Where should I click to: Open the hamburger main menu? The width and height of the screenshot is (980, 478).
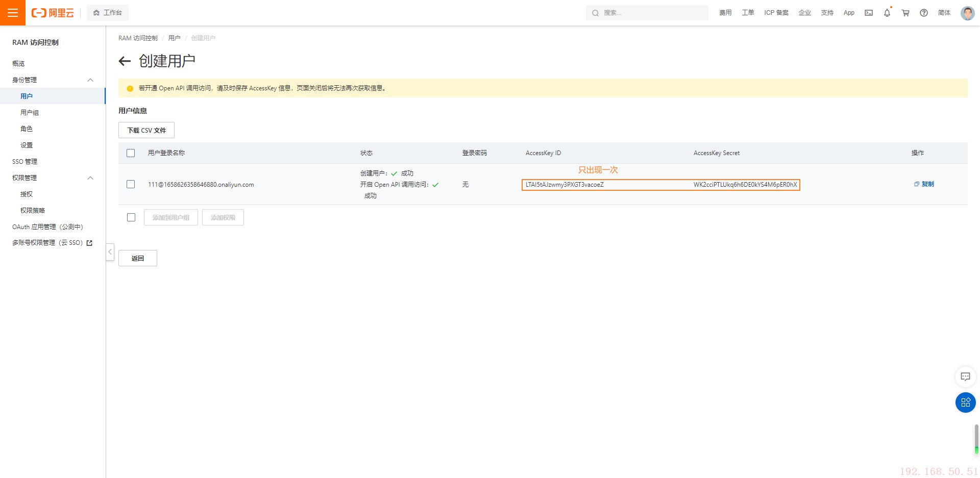tap(13, 13)
